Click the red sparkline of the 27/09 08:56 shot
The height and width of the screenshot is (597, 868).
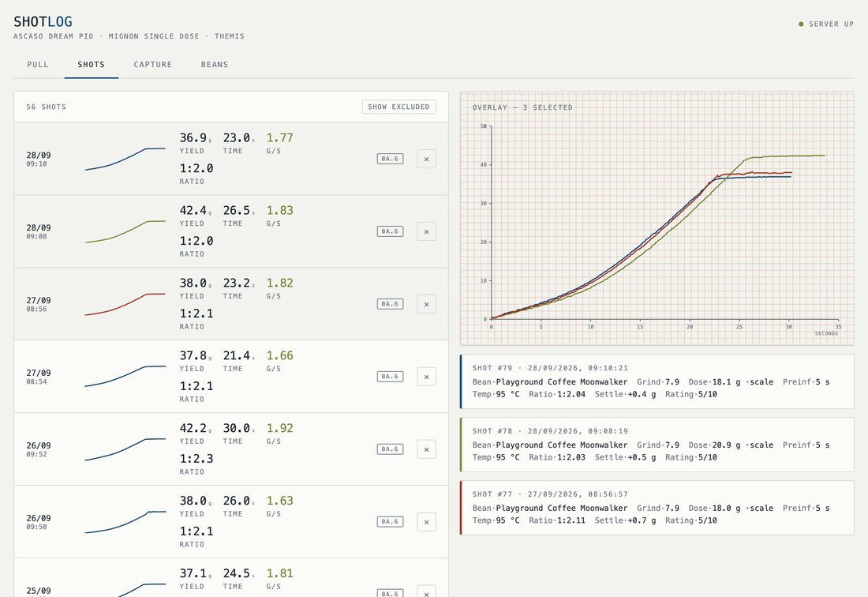tap(125, 304)
